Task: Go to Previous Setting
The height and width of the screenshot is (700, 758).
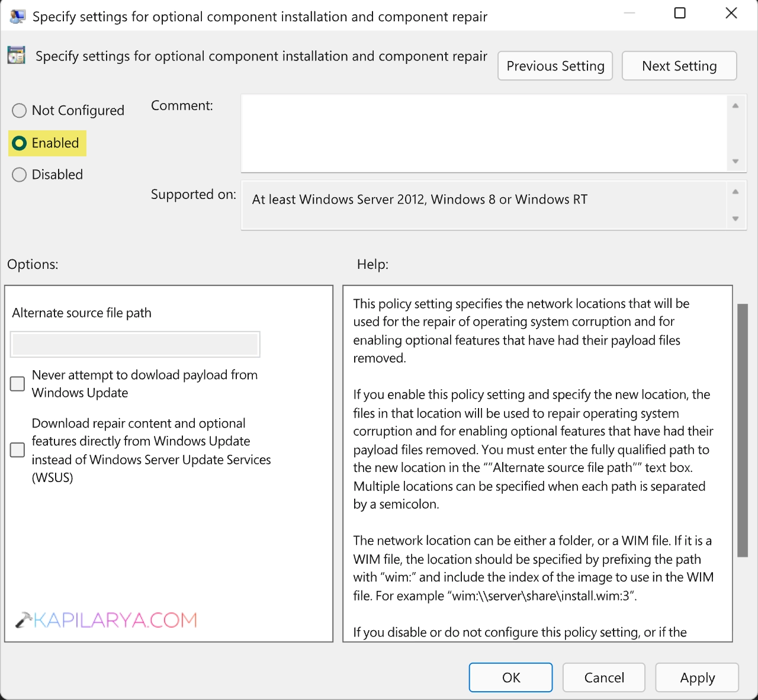Action: [555, 66]
